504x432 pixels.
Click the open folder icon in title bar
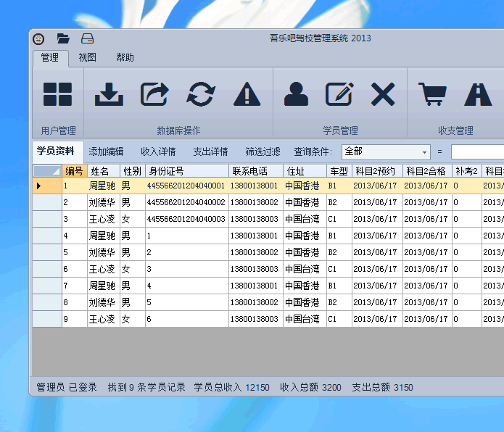pyautogui.click(x=63, y=38)
